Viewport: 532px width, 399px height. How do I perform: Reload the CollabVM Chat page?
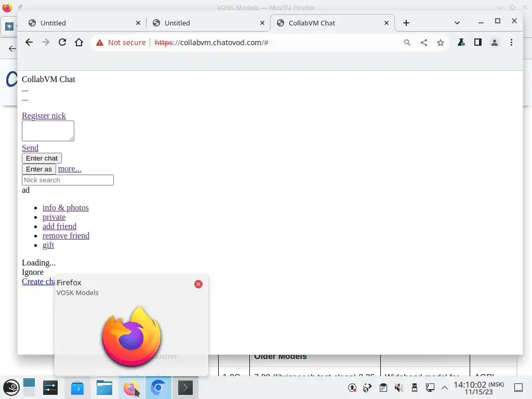[62, 43]
